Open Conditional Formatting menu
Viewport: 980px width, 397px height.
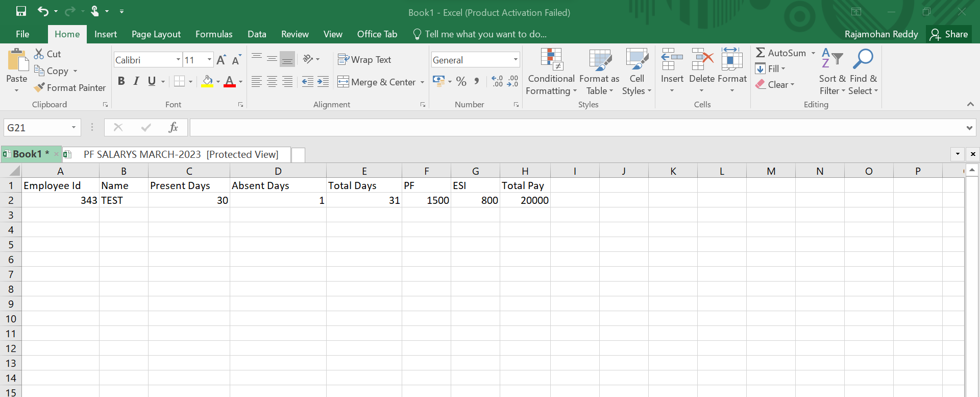point(551,72)
